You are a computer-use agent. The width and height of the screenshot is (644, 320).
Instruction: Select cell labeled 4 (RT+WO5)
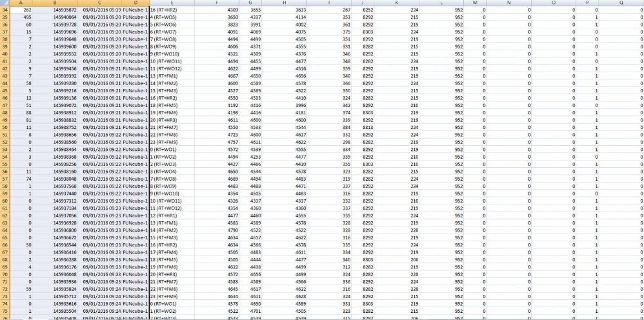(172, 17)
